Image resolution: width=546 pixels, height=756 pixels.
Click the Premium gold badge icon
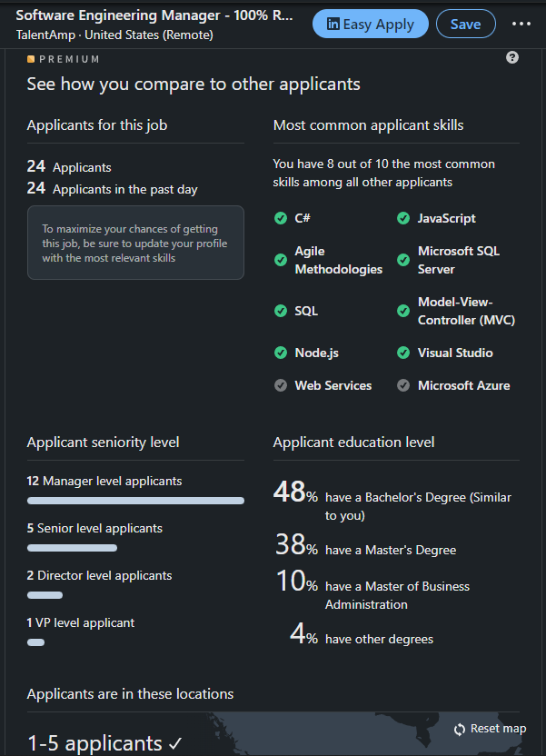click(31, 59)
